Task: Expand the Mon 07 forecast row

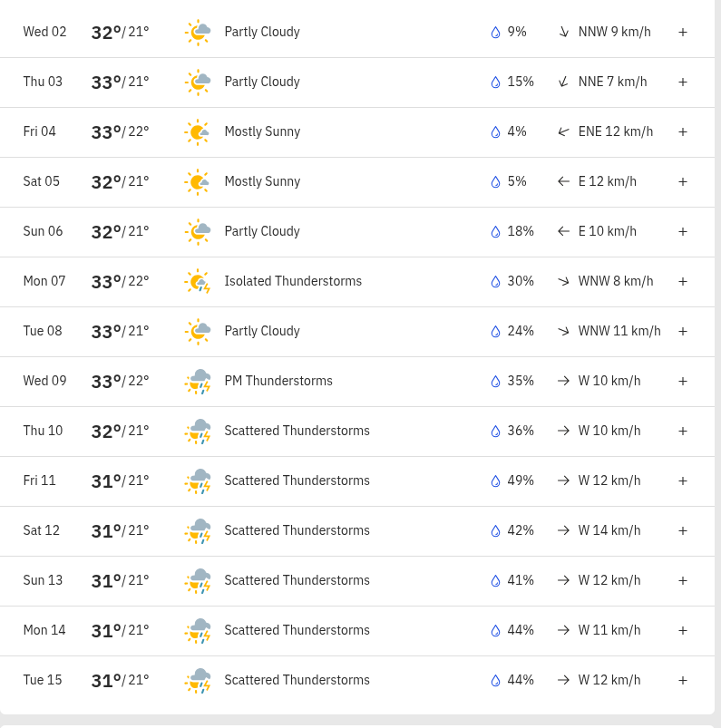Action: (682, 282)
